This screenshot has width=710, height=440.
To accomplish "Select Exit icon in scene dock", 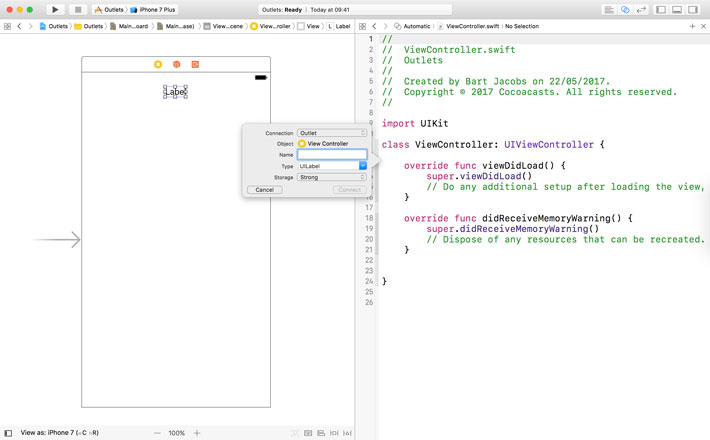I will tap(195, 64).
